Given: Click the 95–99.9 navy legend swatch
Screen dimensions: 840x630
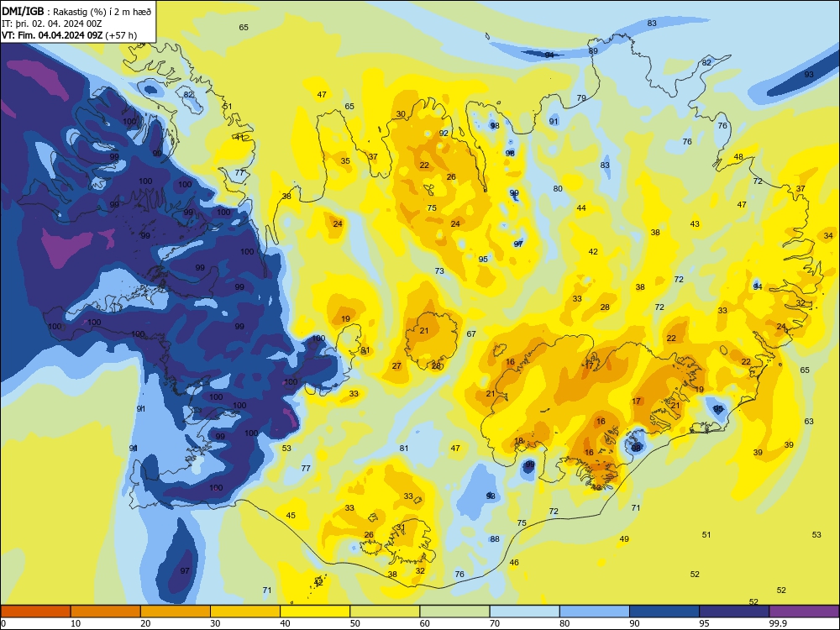Looking at the screenshot, I should click(734, 612).
